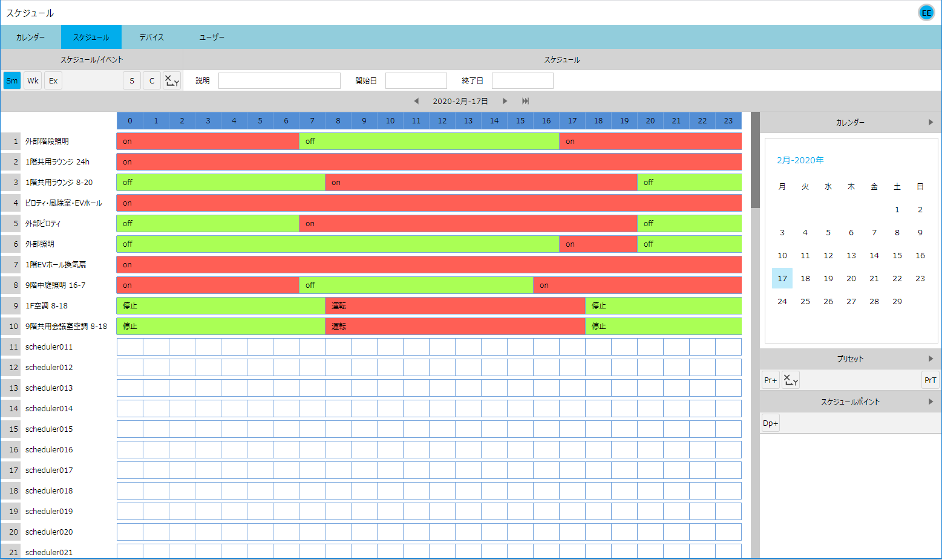The width and height of the screenshot is (942, 560).
Task: Select February 1 in the calendar
Action: tap(897, 209)
